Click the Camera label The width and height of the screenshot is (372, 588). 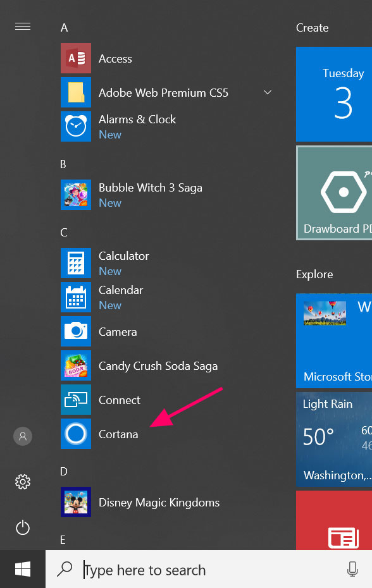[118, 332]
